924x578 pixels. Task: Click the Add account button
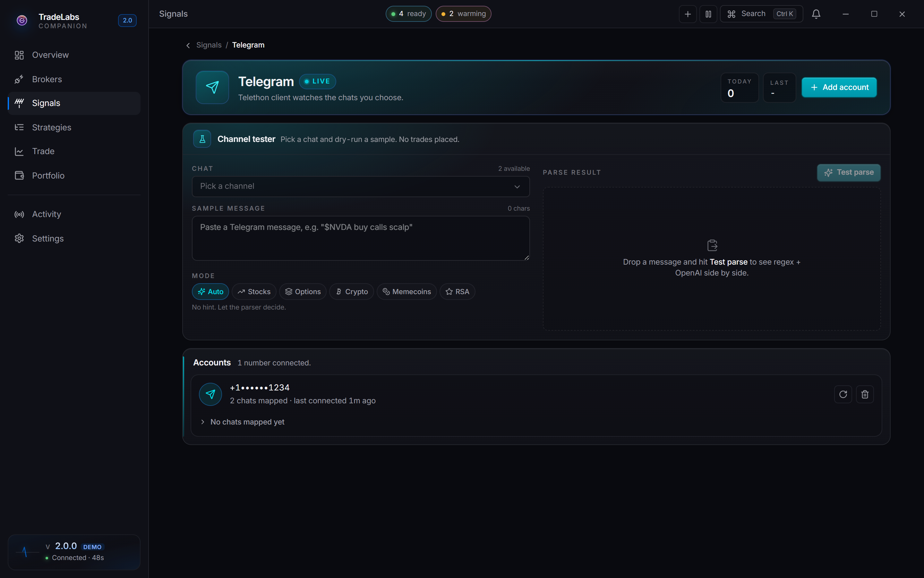(x=839, y=87)
